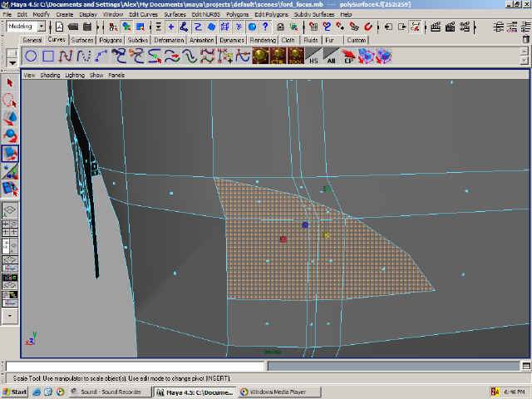Click the All shelf button
The width and height of the screenshot is (532, 399).
(332, 57)
